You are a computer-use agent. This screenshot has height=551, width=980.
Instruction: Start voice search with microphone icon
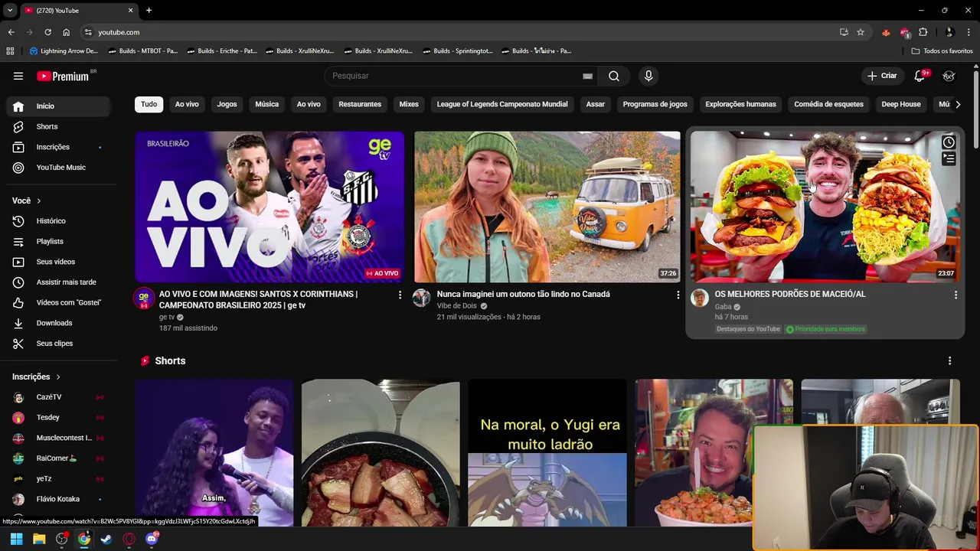[648, 76]
